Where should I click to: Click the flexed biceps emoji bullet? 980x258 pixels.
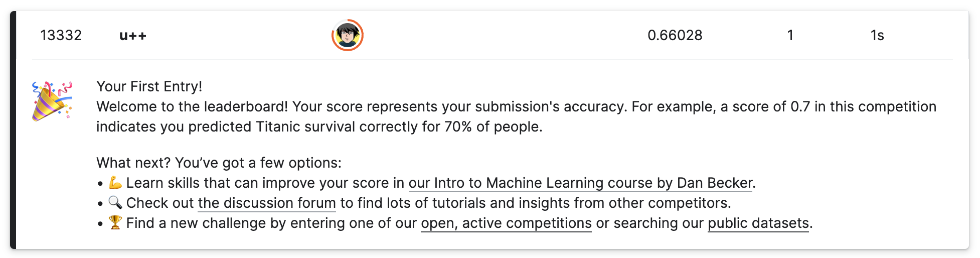tap(115, 183)
